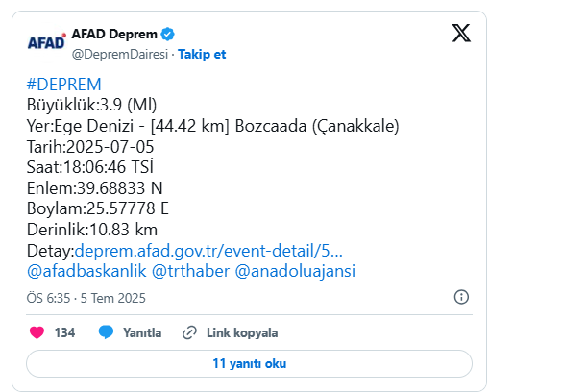Open the #DEPREM hashtag
The width and height of the screenshot is (587, 392).
click(x=64, y=85)
